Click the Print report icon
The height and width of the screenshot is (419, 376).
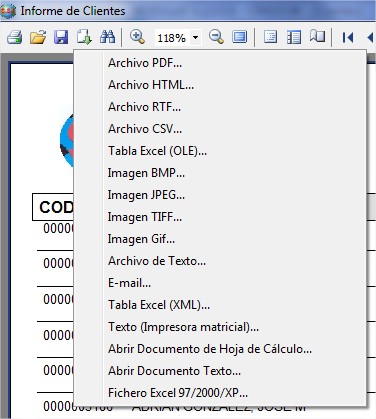15,37
